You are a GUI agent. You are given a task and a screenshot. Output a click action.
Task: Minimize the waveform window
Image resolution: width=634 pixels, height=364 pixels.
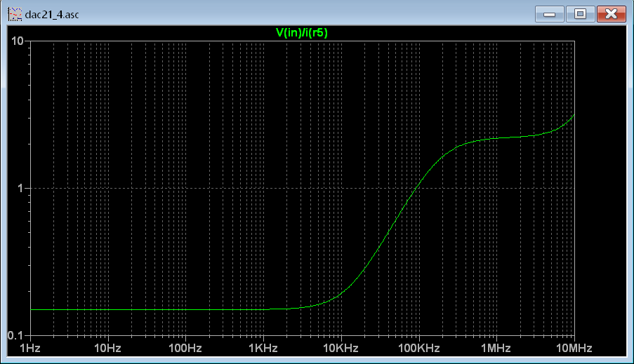[x=550, y=14]
